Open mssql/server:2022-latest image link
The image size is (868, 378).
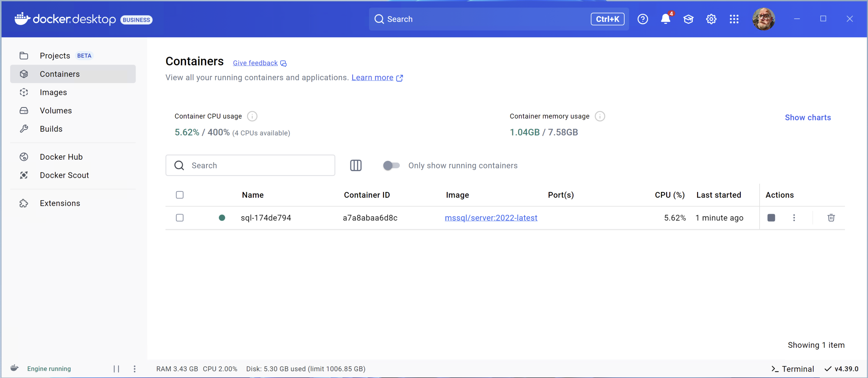tap(491, 218)
